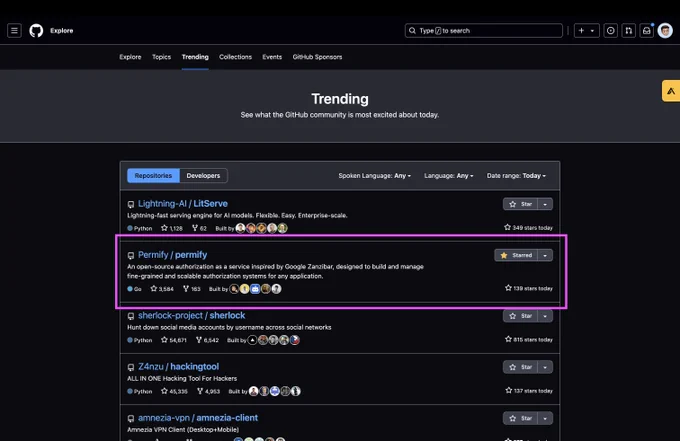The width and height of the screenshot is (680, 441).
Task: Unstar the permify repository via Starred button
Action: tap(516, 255)
